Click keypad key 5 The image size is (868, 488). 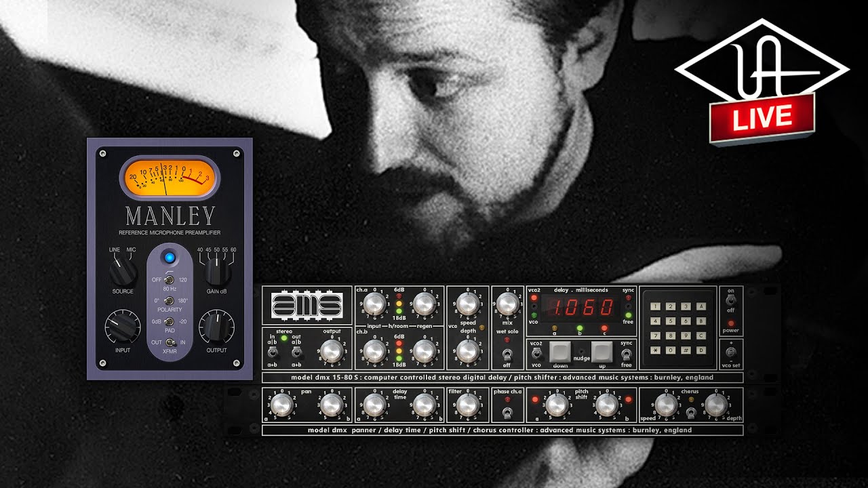point(671,321)
